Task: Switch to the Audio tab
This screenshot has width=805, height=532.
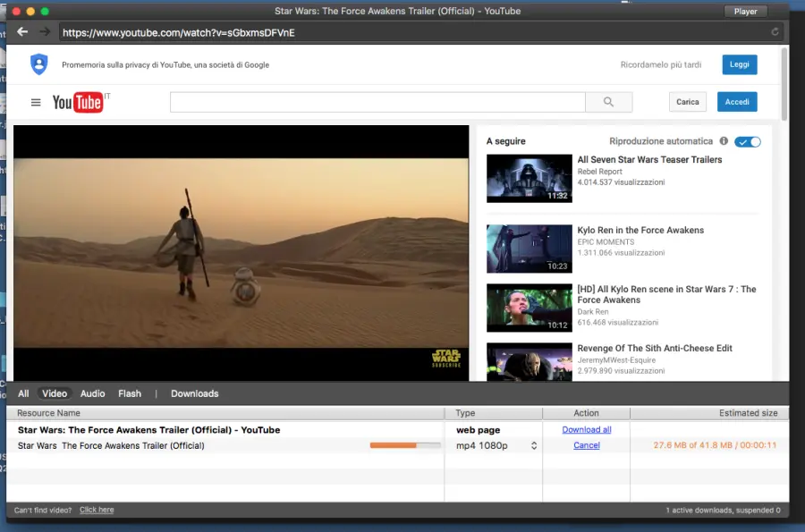Action: (x=92, y=393)
